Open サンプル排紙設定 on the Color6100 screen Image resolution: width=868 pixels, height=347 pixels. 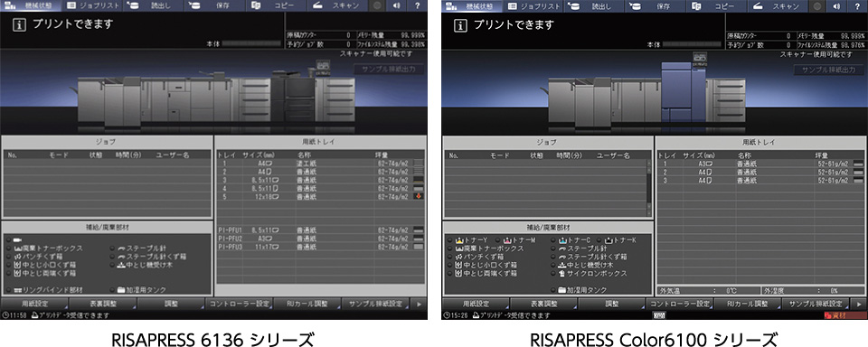(816, 304)
